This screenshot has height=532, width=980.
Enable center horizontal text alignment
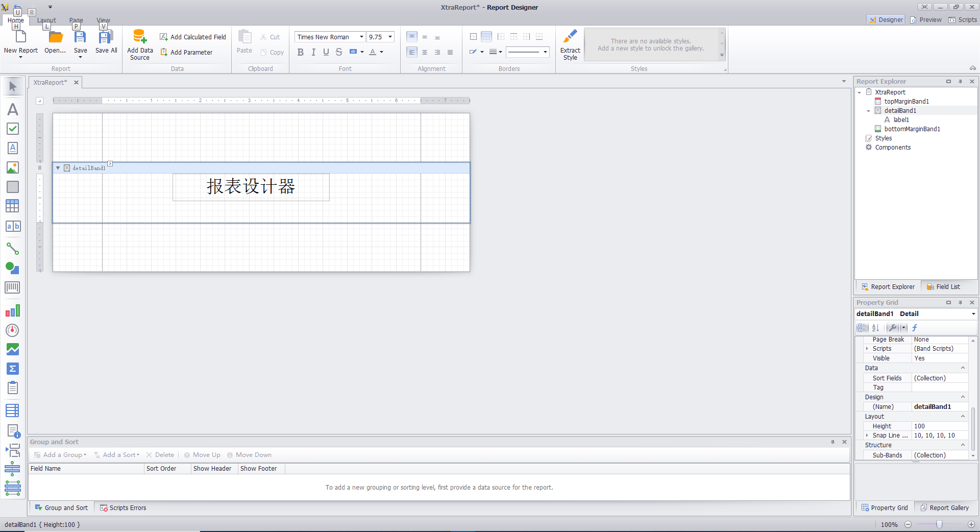point(425,52)
